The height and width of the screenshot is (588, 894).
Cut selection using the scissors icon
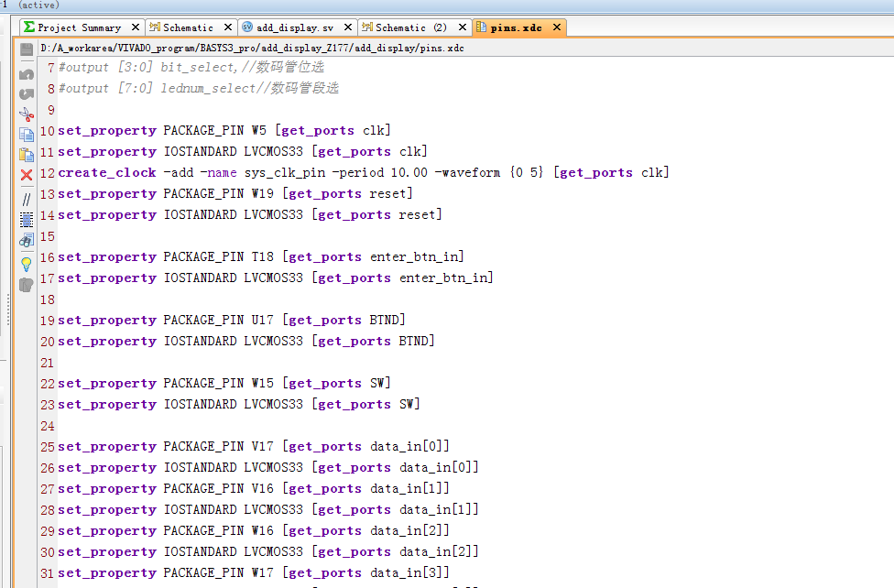[27, 114]
